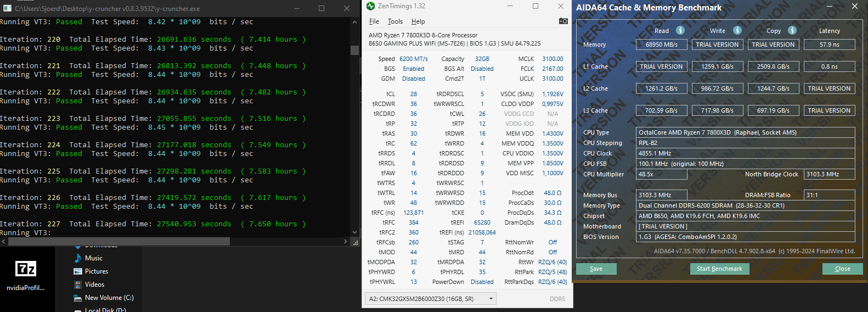Click the RttPark value RZQ/5 (48)

(x=553, y=272)
